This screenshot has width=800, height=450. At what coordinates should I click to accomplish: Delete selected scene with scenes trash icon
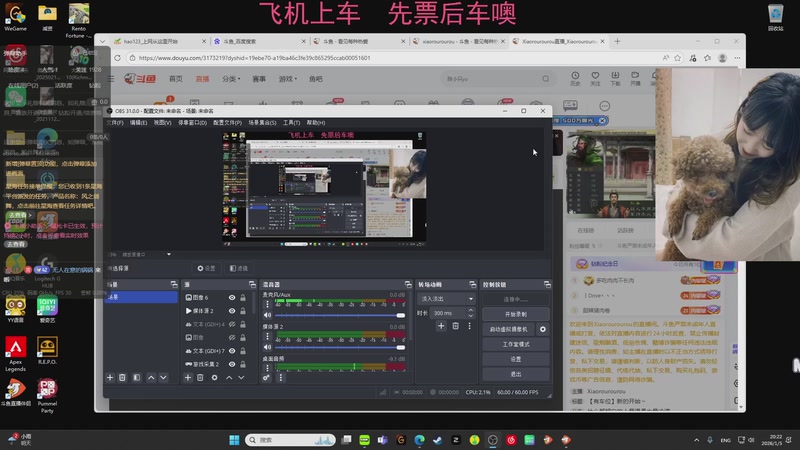tap(122, 378)
